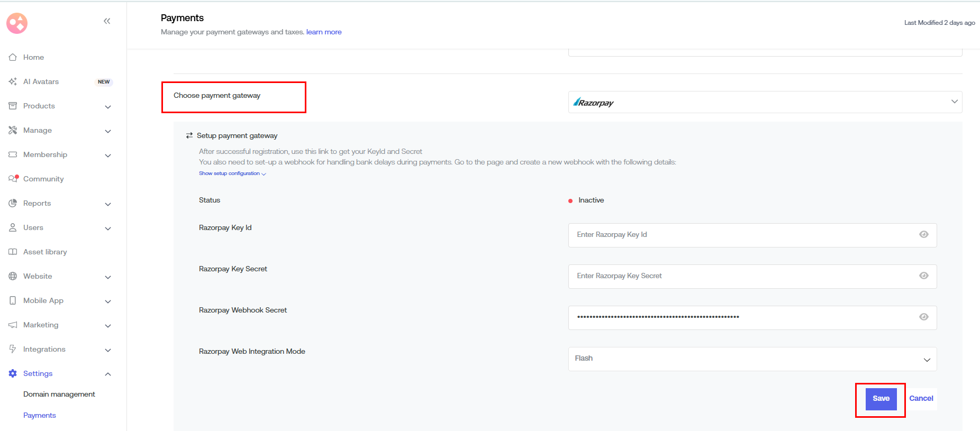Open the Razorpay payment gateway dropdown
Viewport: 980px width, 431px height.
(765, 102)
